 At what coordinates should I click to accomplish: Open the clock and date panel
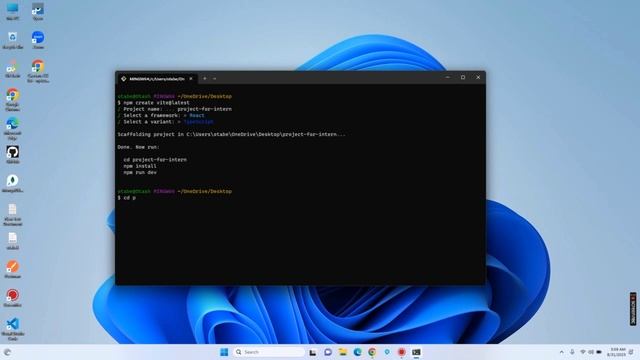pyautogui.click(x=616, y=352)
